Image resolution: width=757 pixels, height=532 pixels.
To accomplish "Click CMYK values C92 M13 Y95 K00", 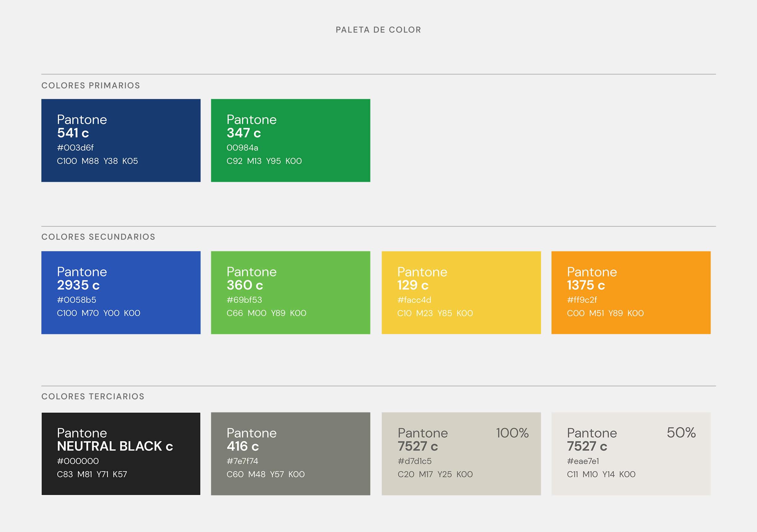I will [264, 161].
